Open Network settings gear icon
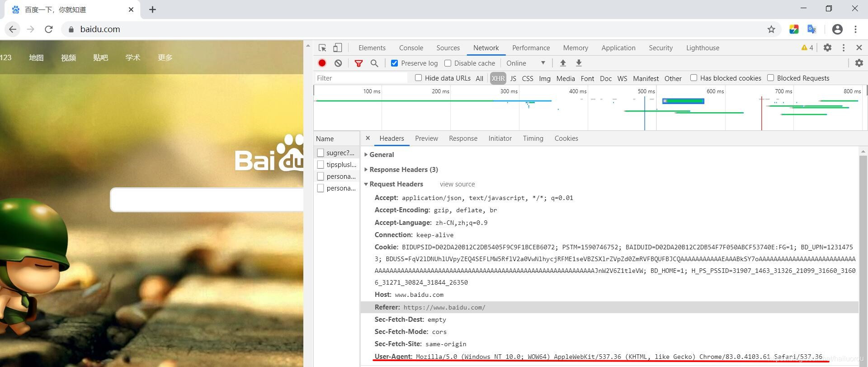This screenshot has width=868, height=367. coord(859,63)
